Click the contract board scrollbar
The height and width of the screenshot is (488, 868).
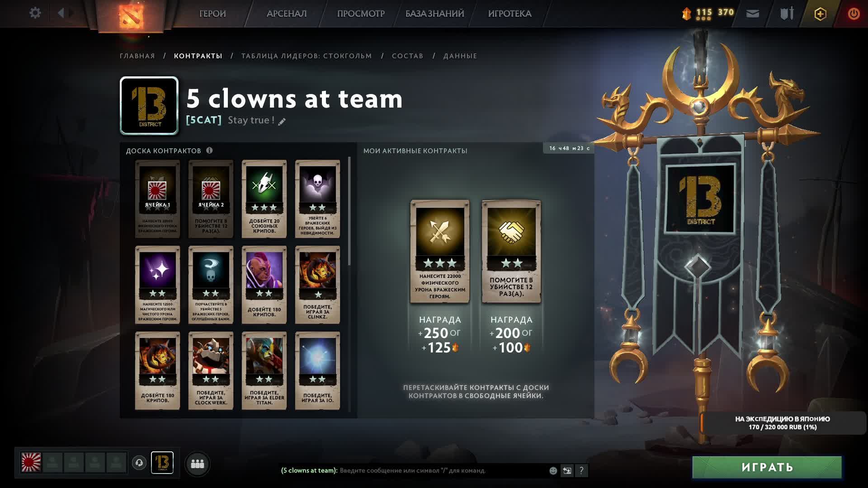click(349, 211)
